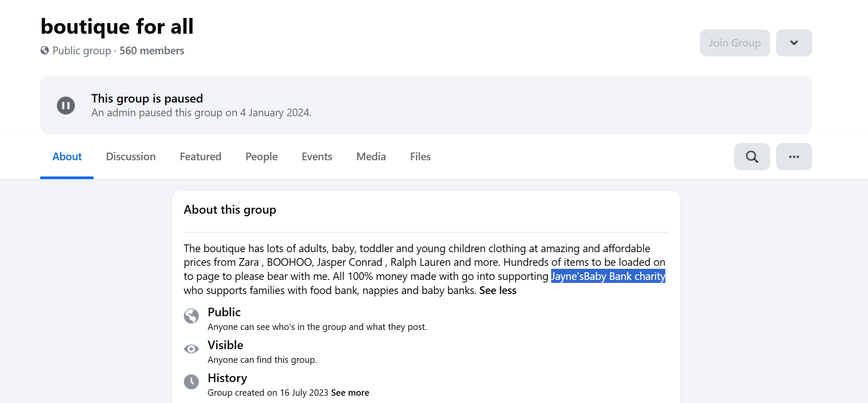
Task: Open the three-dots more options menu
Action: click(x=794, y=157)
